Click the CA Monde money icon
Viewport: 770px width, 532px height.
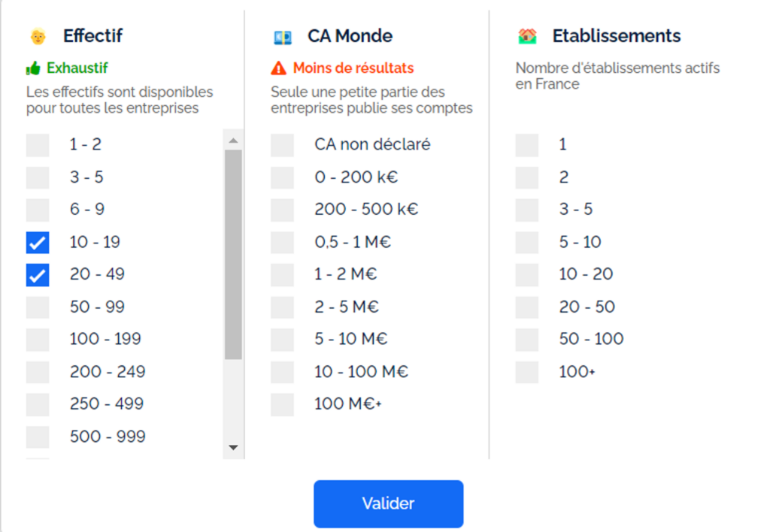(x=282, y=37)
